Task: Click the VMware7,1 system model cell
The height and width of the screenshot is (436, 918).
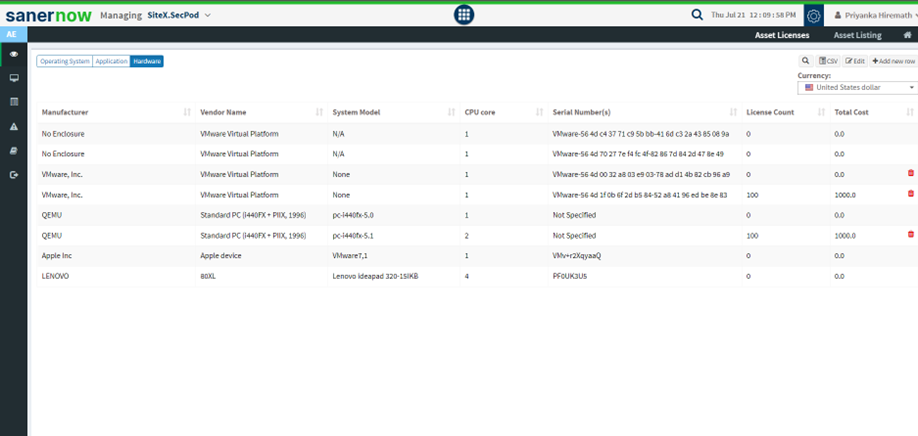Action: point(350,256)
